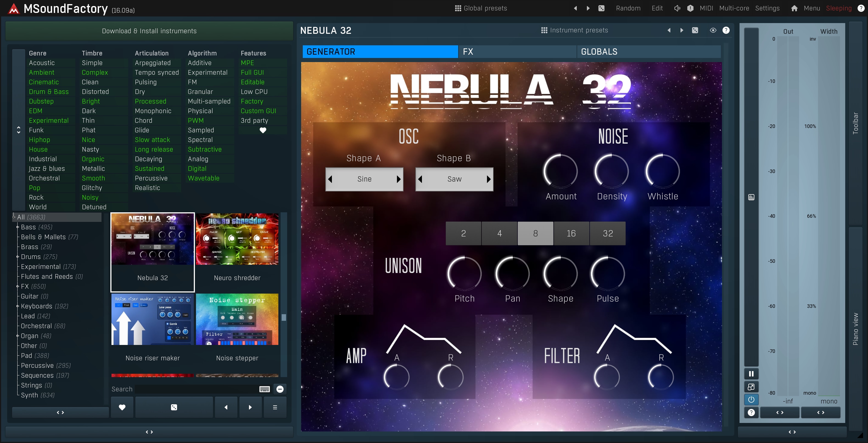Viewport: 868px width, 443px height.
Task: Click Download & Install instruments button
Action: (x=149, y=31)
